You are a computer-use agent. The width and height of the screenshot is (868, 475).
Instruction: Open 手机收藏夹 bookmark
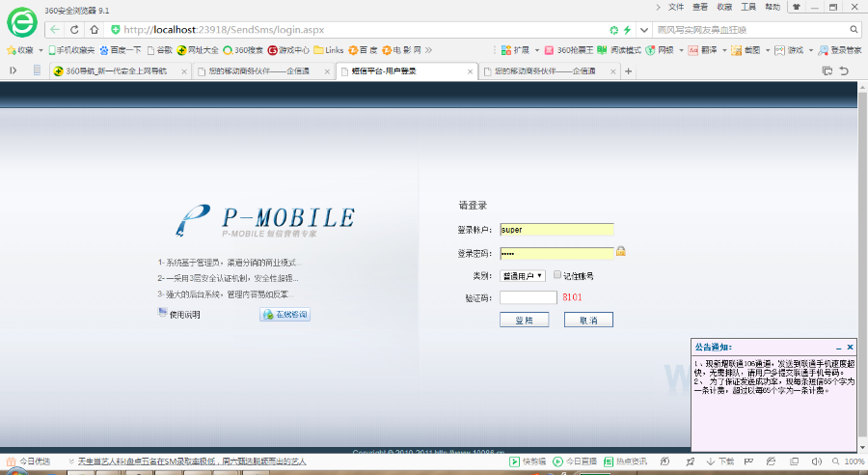71,50
